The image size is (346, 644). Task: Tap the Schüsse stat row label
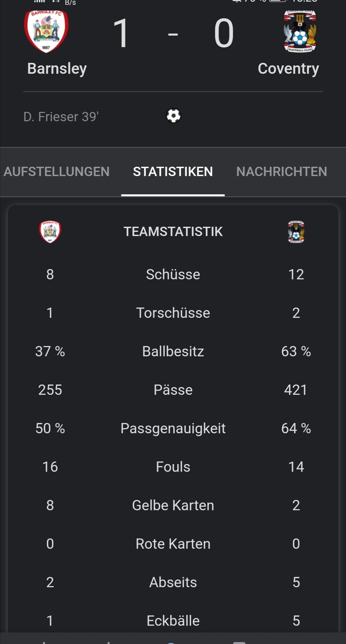click(x=173, y=274)
